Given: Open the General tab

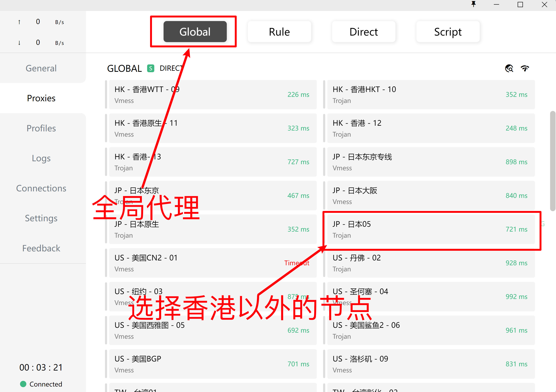Looking at the screenshot, I should pos(41,68).
